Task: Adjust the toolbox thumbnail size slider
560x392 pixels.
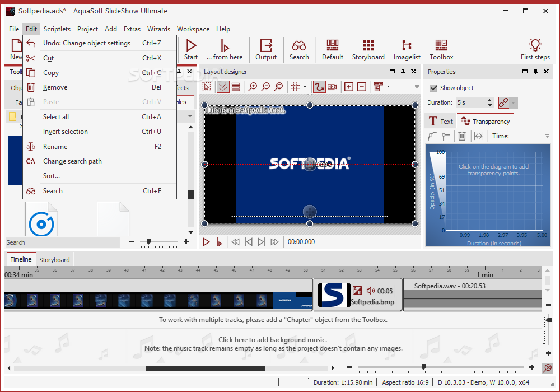Action: (x=148, y=242)
